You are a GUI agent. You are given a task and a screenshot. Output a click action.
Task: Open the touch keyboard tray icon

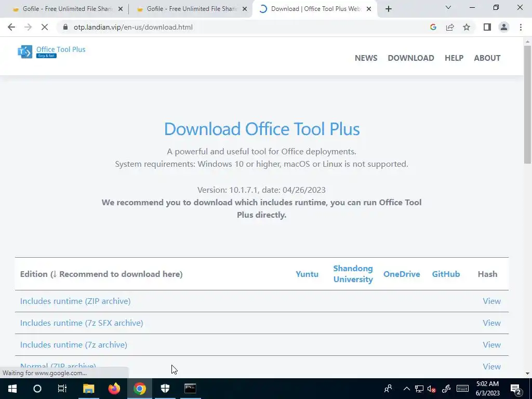click(x=462, y=389)
